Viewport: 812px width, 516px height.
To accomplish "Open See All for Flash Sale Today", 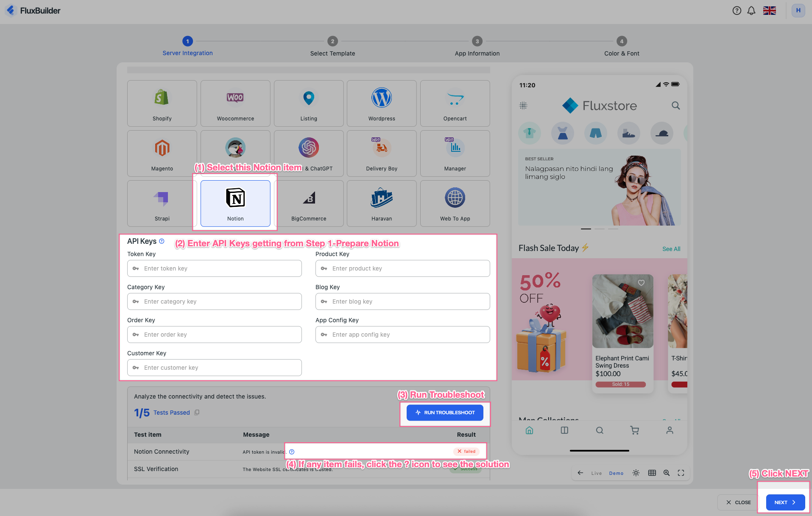I will coord(671,249).
